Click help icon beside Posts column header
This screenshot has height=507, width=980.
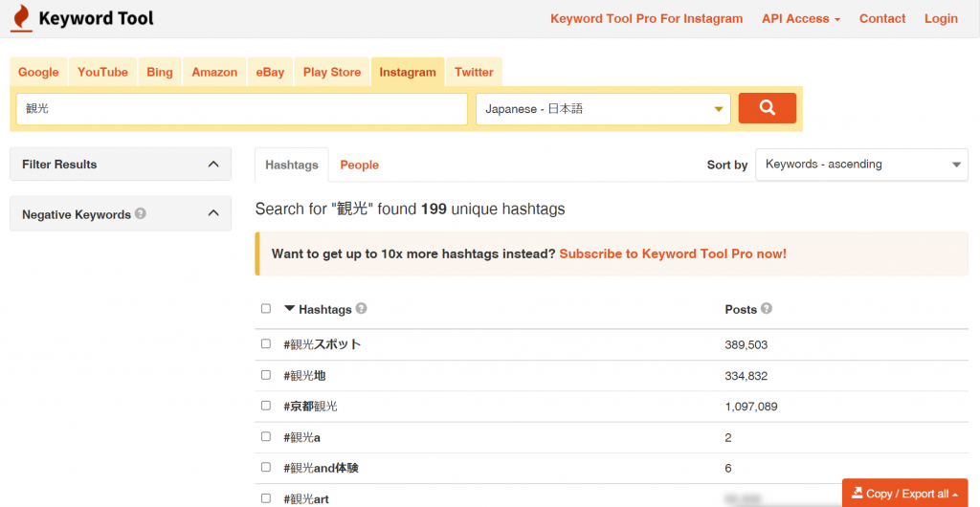click(x=767, y=308)
